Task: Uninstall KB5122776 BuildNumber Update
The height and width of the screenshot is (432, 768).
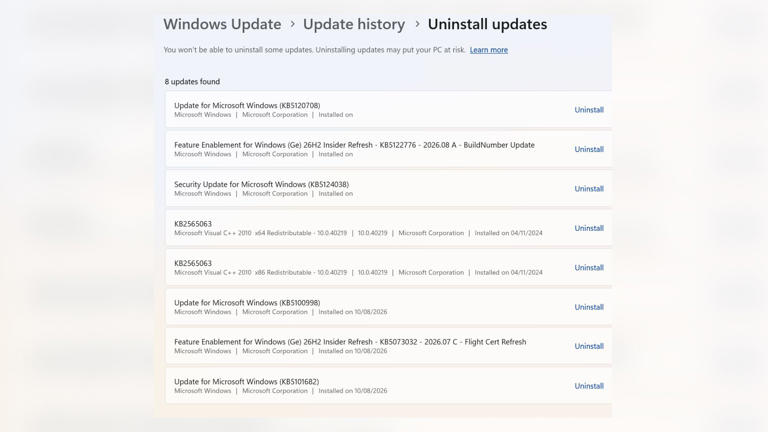Action: (x=589, y=149)
